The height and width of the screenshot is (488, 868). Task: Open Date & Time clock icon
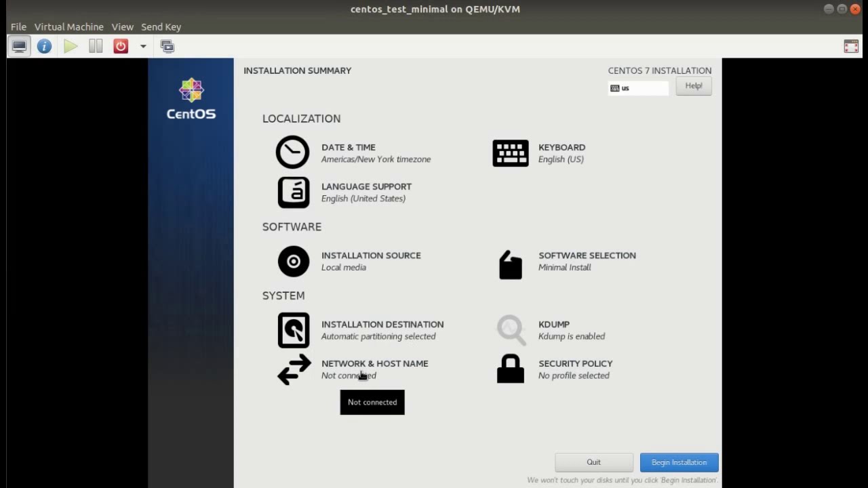[292, 152]
